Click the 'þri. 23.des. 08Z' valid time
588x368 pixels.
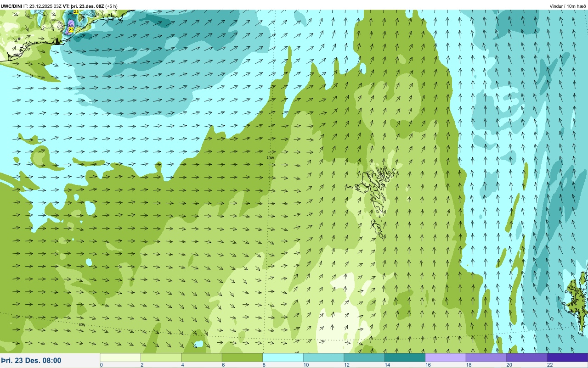pos(87,6)
